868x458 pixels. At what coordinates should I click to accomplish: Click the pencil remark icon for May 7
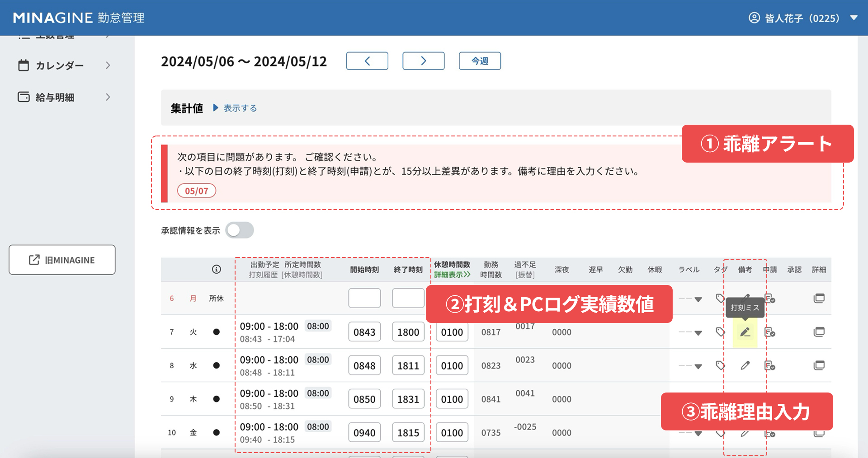pos(745,332)
